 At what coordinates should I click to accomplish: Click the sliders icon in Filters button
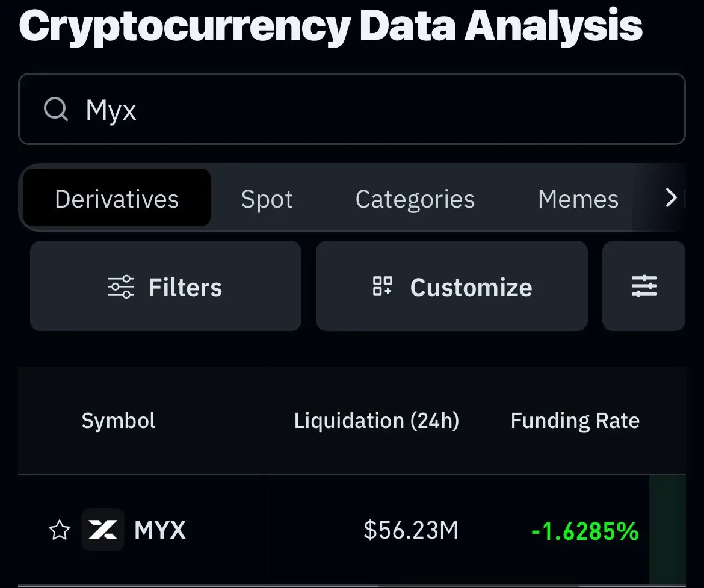[121, 286]
